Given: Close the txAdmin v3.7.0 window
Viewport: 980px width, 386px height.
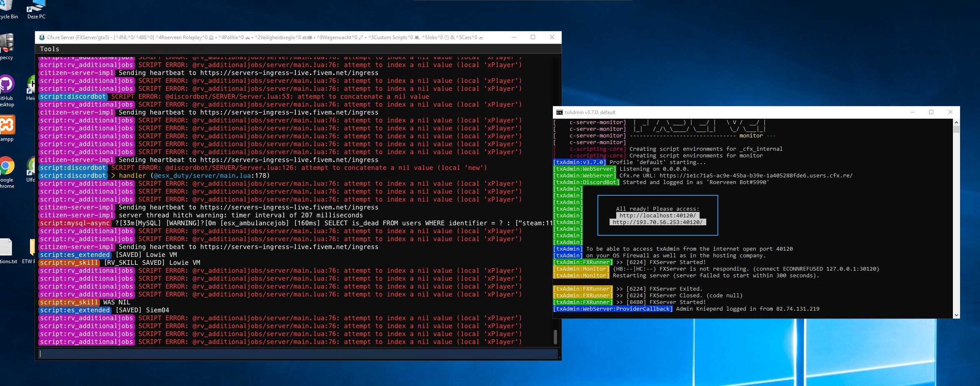Looking at the screenshot, I should click(950, 112).
